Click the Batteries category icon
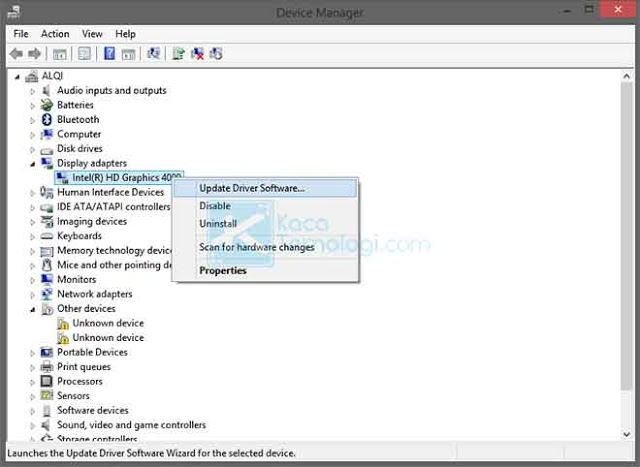 47,105
